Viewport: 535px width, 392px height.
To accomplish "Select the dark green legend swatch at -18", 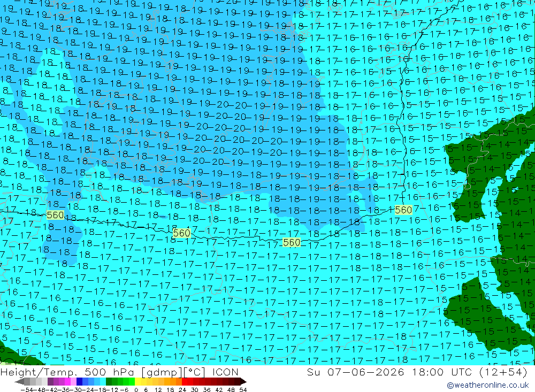I will [x=109, y=382].
